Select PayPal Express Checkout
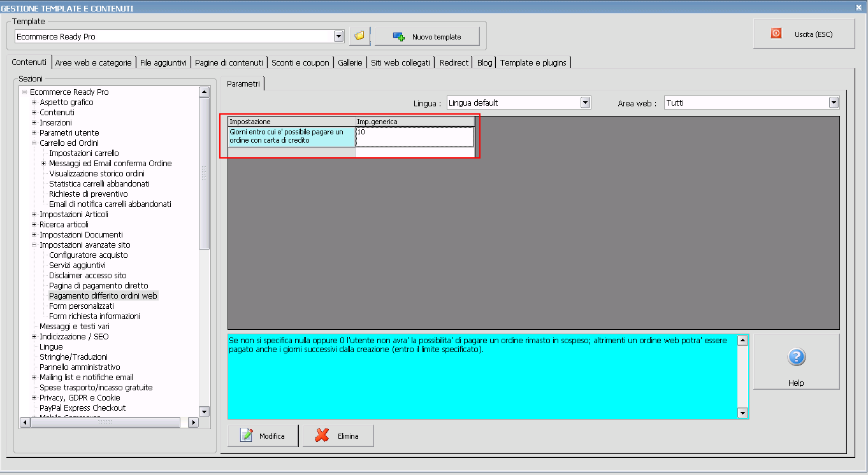Image resolution: width=868 pixels, height=475 pixels. tap(83, 408)
